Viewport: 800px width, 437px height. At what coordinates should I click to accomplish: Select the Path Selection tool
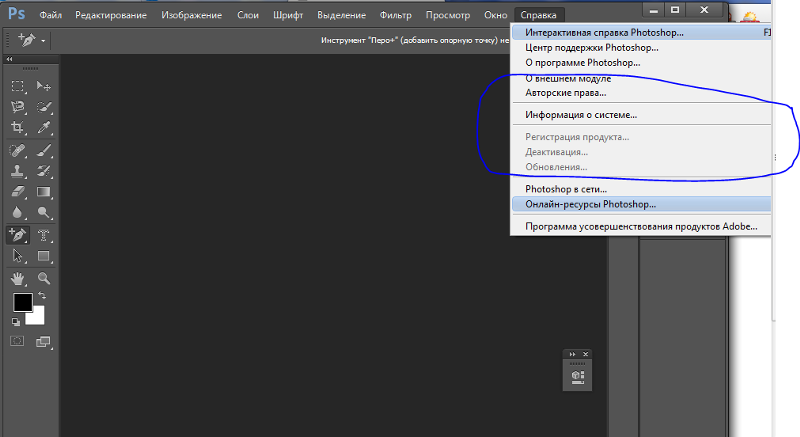(18, 255)
